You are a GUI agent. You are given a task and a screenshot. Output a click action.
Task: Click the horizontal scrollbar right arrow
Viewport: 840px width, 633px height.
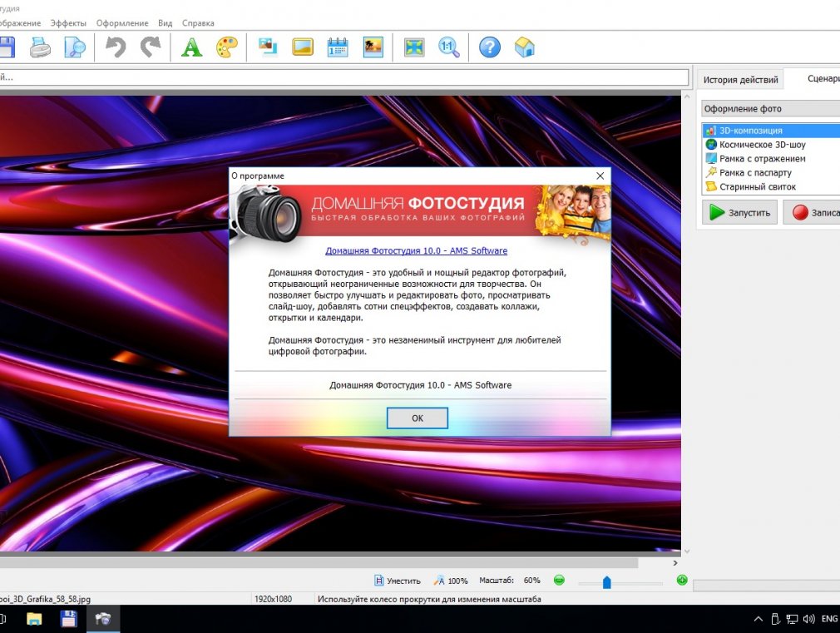(x=675, y=563)
